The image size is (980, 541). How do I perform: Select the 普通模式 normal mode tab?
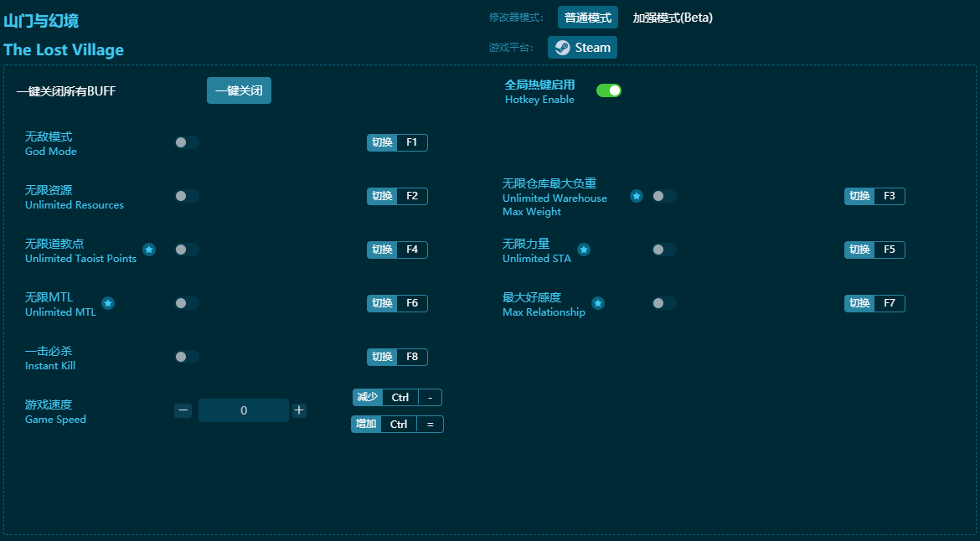pyautogui.click(x=588, y=18)
